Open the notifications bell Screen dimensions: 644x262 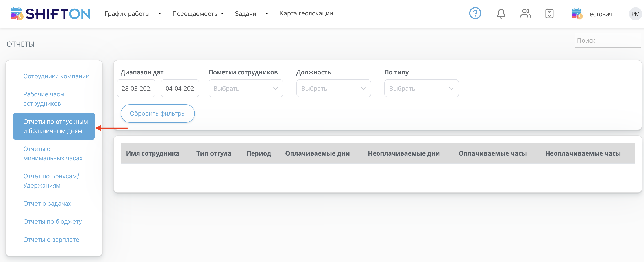coord(501,13)
